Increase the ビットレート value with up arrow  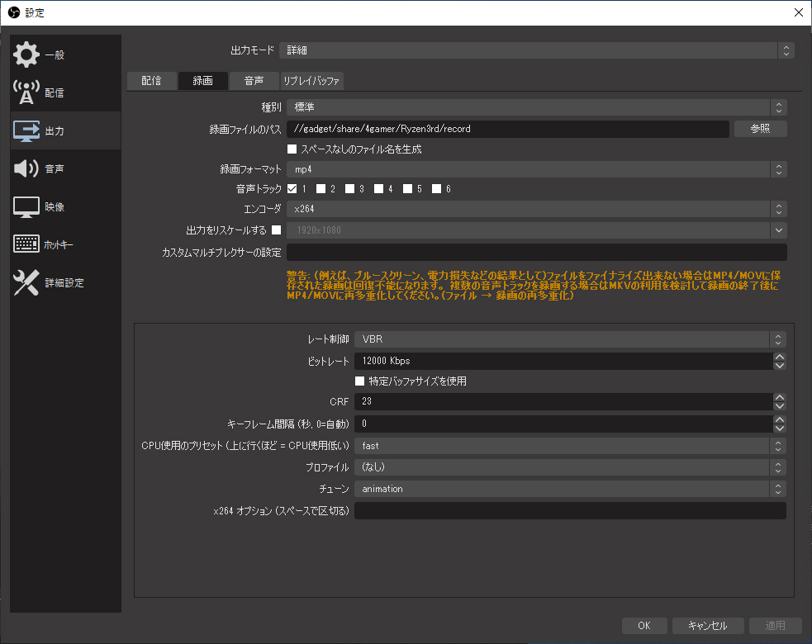(x=780, y=357)
